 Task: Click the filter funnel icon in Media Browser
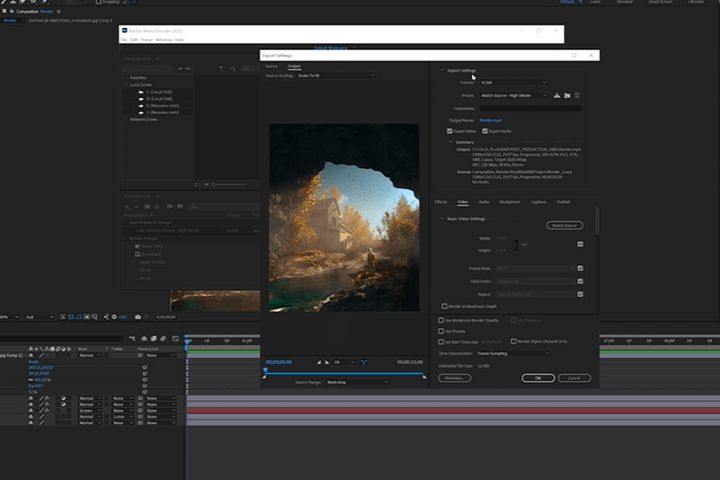pyautogui.click(x=221, y=68)
